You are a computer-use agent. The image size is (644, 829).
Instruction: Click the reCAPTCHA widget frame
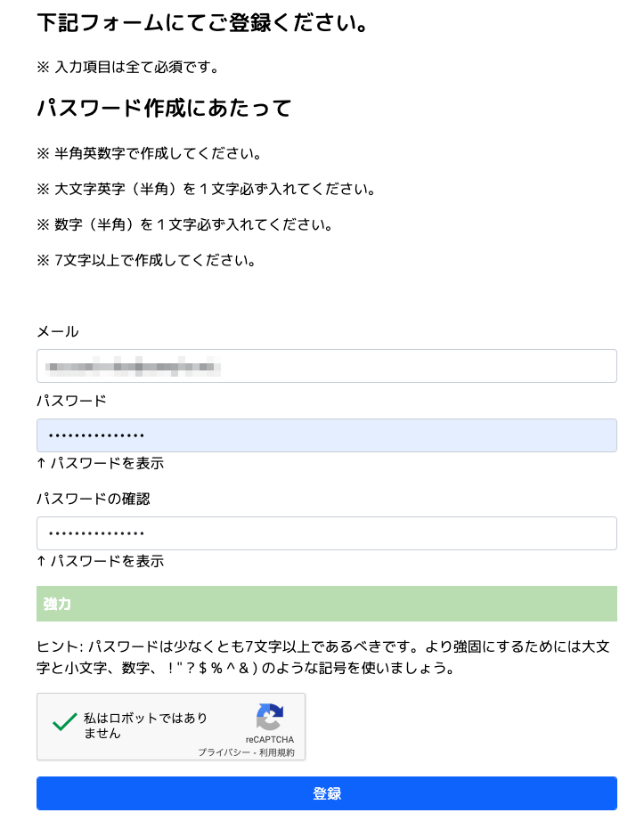(x=171, y=727)
